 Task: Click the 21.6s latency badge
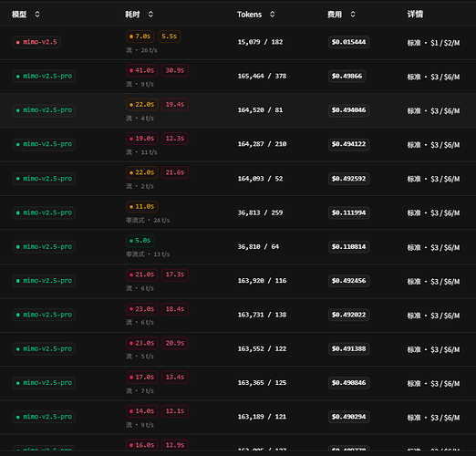pyautogui.click(x=175, y=172)
